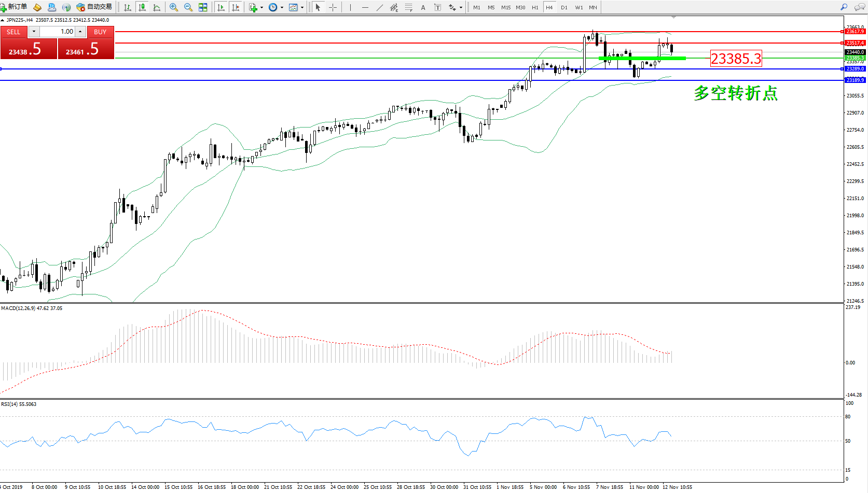Select the horizontal line drawing tool
The image size is (868, 493).
(365, 7)
